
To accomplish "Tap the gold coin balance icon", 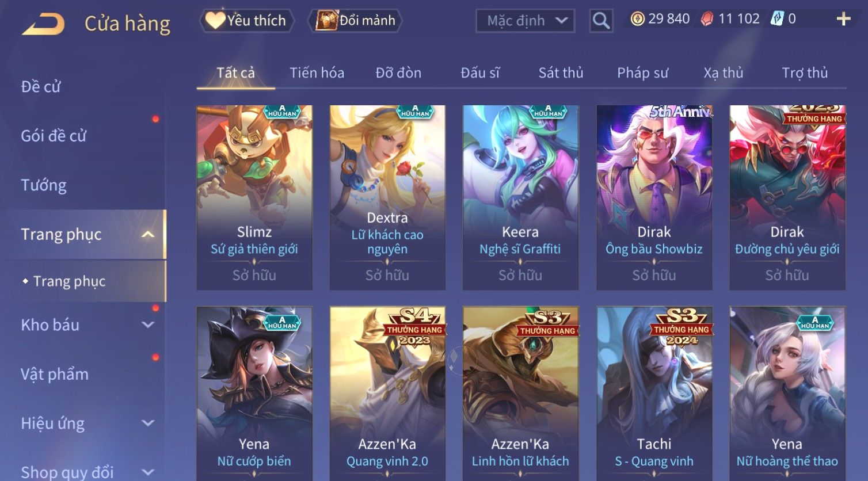I will pos(637,19).
